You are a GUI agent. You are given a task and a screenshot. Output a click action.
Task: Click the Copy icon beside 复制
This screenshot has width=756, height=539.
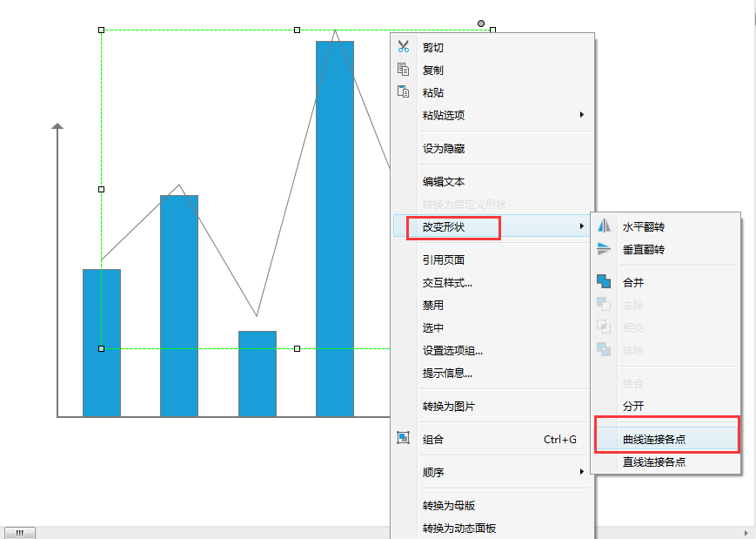coord(404,70)
